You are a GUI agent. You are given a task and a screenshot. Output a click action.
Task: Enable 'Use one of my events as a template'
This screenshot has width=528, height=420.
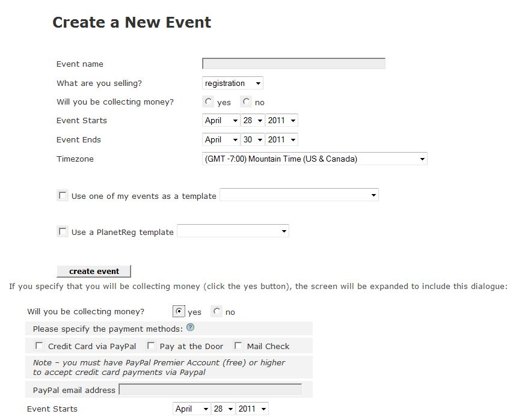pyautogui.click(x=63, y=195)
